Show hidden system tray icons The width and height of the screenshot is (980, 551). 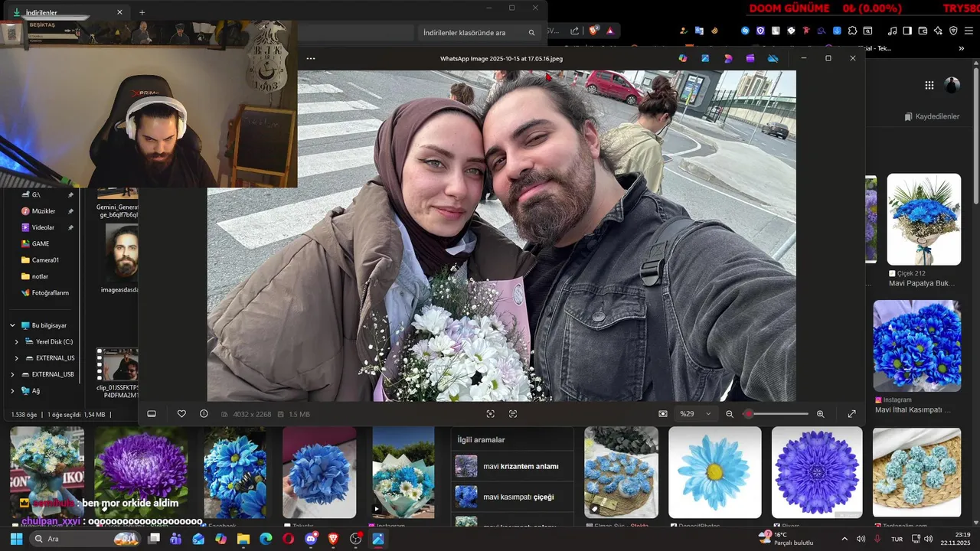click(844, 539)
